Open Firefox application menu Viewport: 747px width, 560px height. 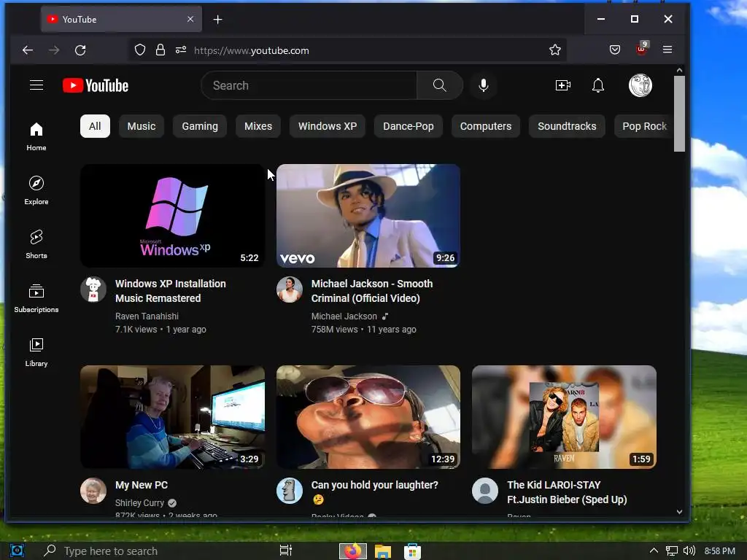pyautogui.click(x=667, y=50)
